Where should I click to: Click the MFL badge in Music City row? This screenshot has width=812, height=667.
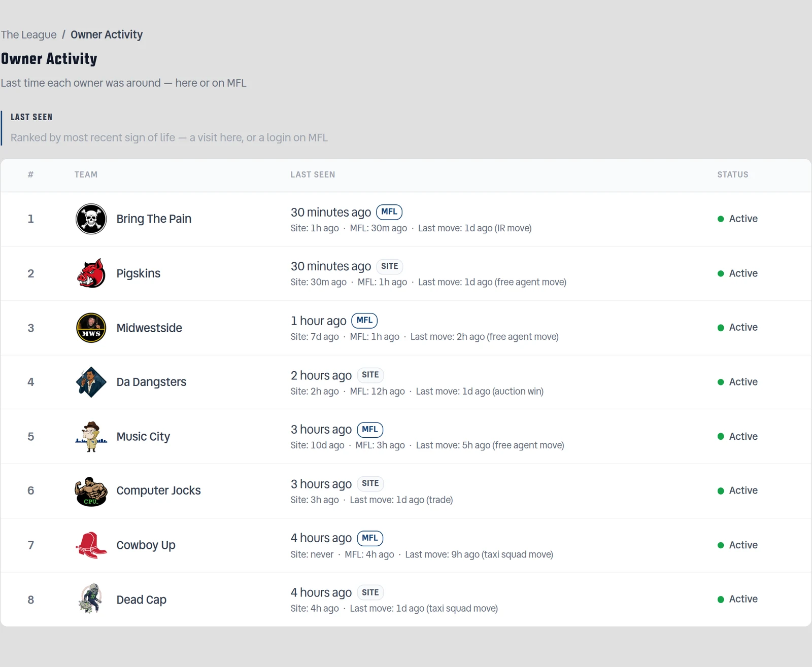pyautogui.click(x=370, y=429)
